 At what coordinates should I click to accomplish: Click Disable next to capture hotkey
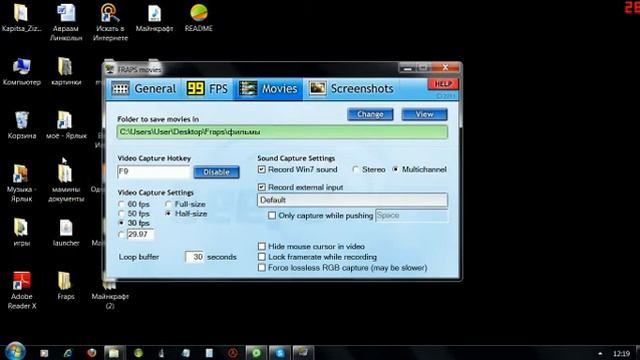216,172
